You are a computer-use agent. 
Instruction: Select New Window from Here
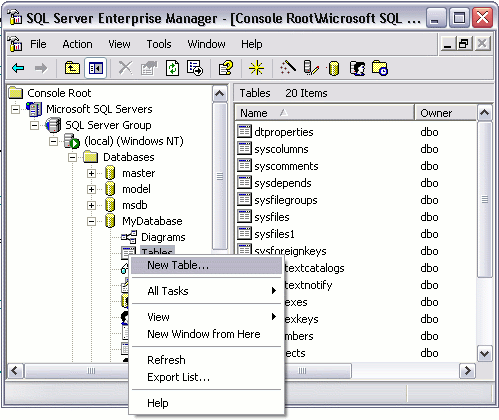(206, 334)
